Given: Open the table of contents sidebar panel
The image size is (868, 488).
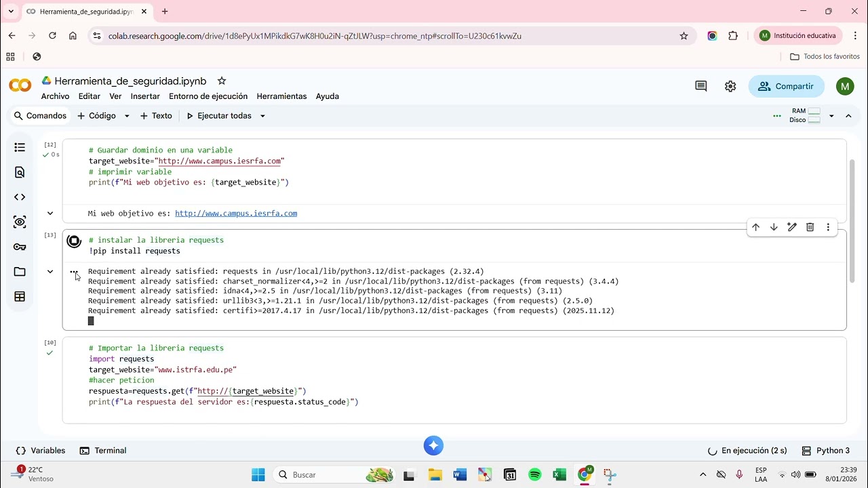Looking at the screenshot, I should [20, 147].
